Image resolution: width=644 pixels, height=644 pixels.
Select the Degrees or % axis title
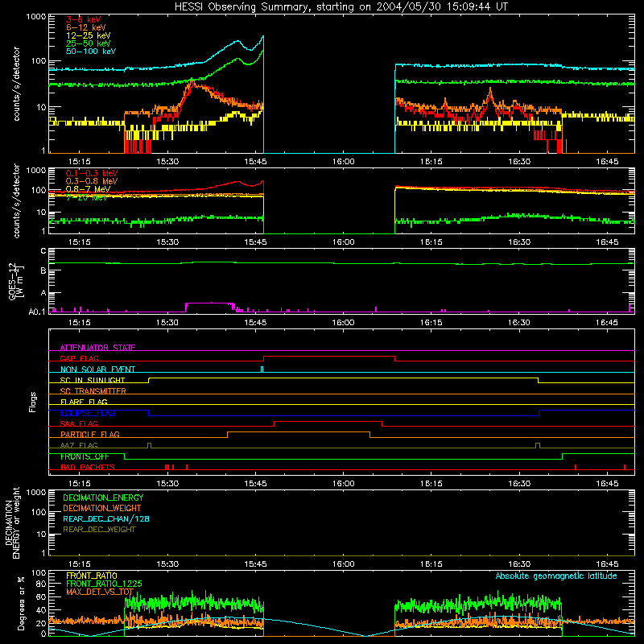[21, 603]
